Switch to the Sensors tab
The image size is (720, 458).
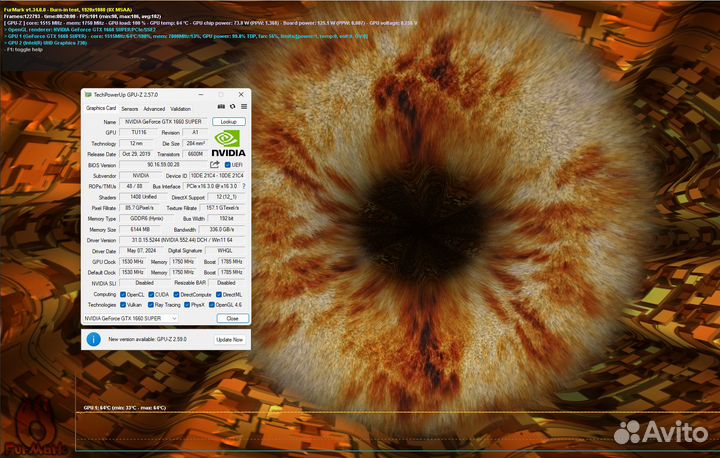pos(129,108)
